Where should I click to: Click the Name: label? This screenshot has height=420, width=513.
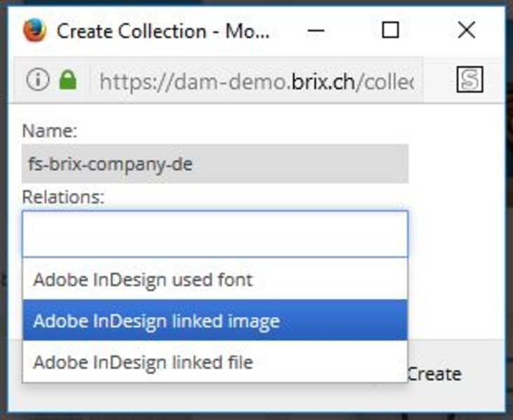pyautogui.click(x=49, y=131)
